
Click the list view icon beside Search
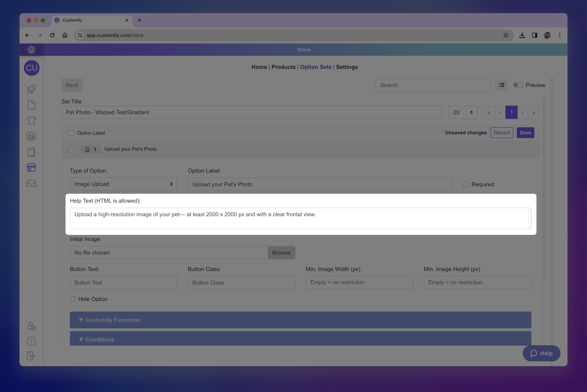[x=502, y=85]
